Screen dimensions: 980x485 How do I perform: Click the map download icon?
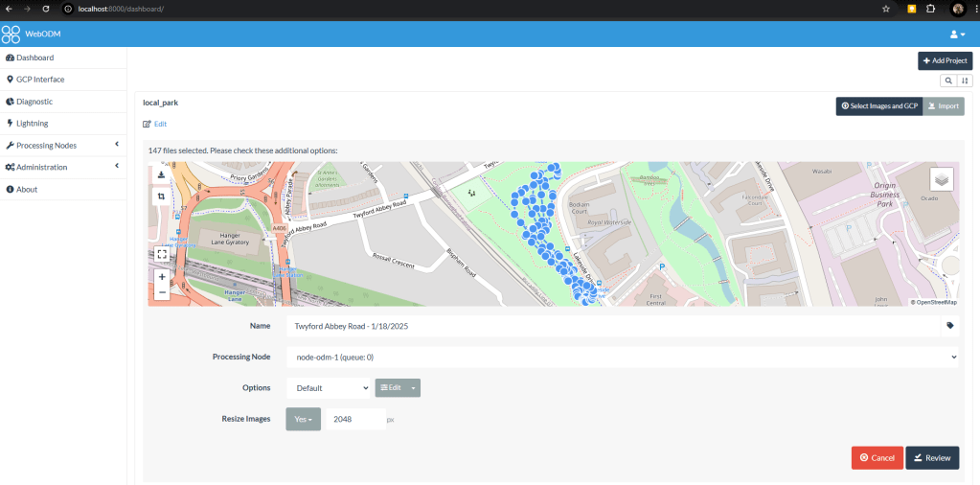click(161, 175)
